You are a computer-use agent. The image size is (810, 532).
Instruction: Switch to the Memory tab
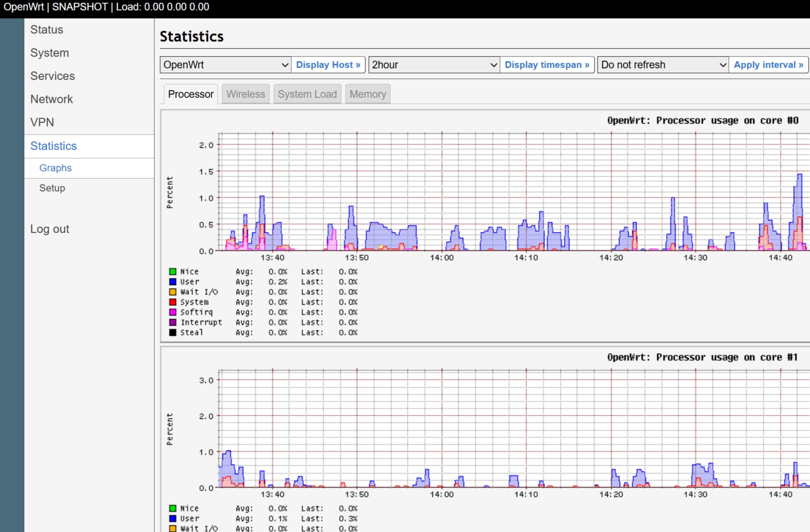point(368,95)
